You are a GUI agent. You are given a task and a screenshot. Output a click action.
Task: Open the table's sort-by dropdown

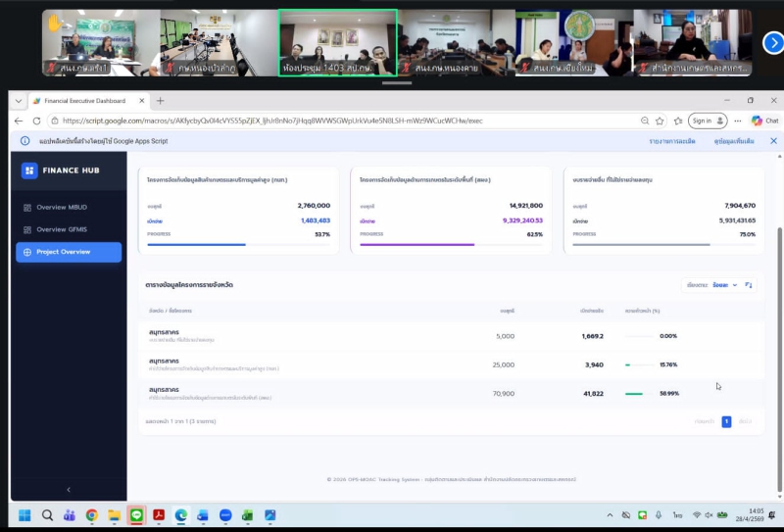coord(712,285)
